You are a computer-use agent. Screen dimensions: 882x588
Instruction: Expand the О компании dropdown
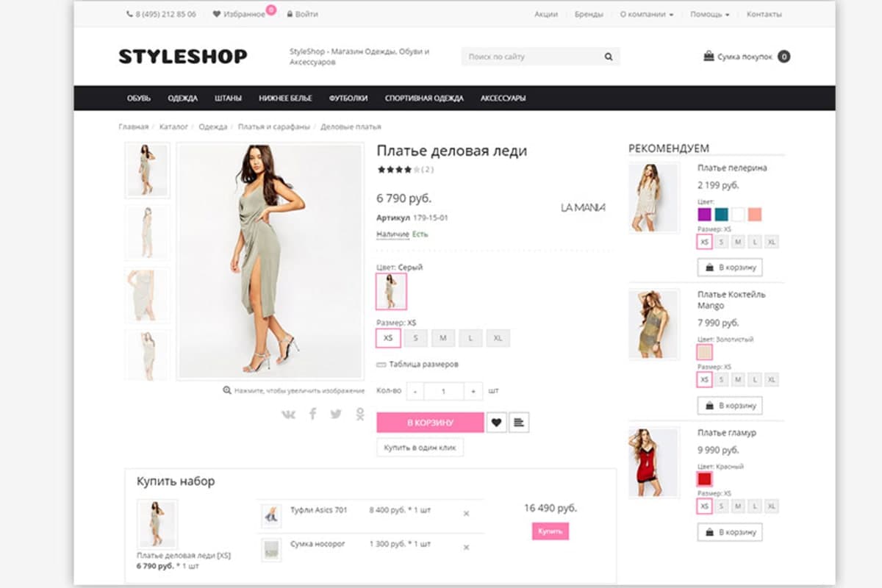click(647, 14)
